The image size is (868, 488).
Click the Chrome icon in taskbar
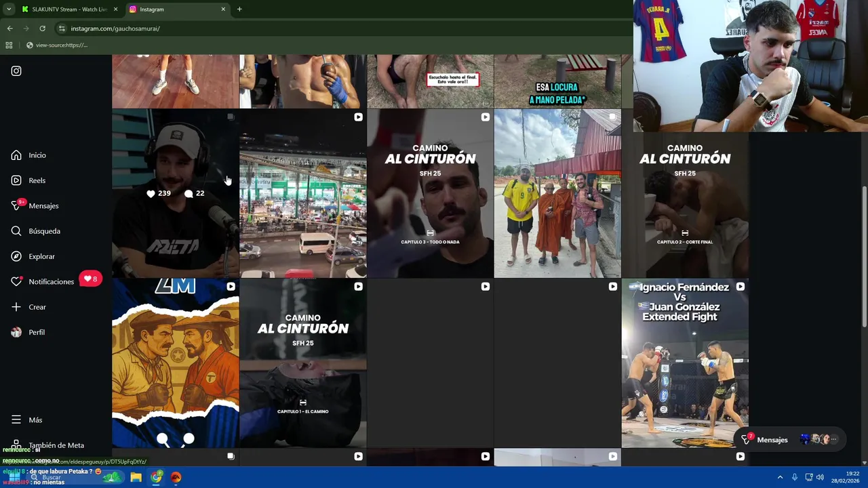pyautogui.click(x=157, y=477)
